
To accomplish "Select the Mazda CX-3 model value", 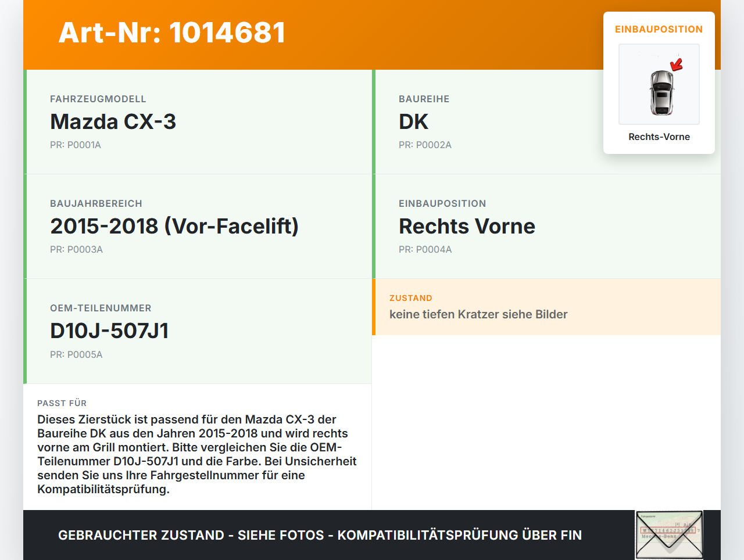I will tap(113, 121).
